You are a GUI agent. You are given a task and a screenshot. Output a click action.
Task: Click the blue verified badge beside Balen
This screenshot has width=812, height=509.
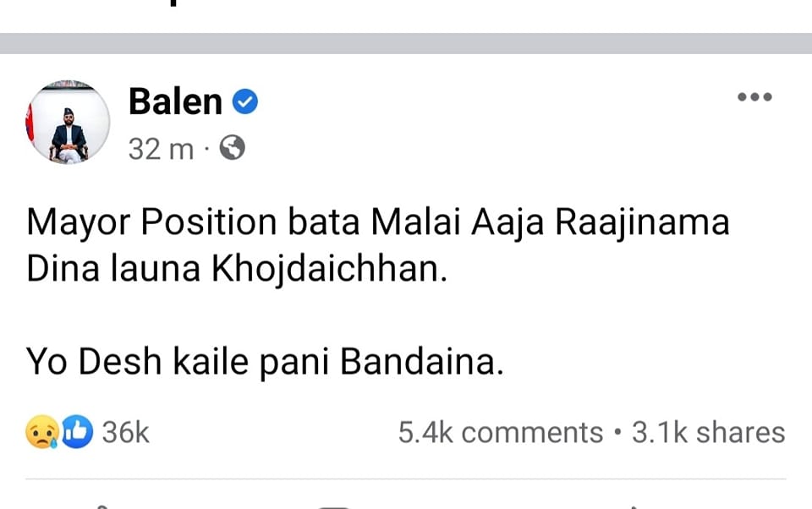click(244, 103)
